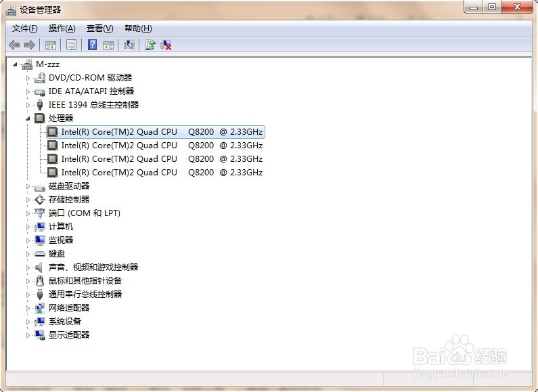This screenshot has height=392, width=538.
Task: Select the 系统设备 label
Action: click(65, 322)
